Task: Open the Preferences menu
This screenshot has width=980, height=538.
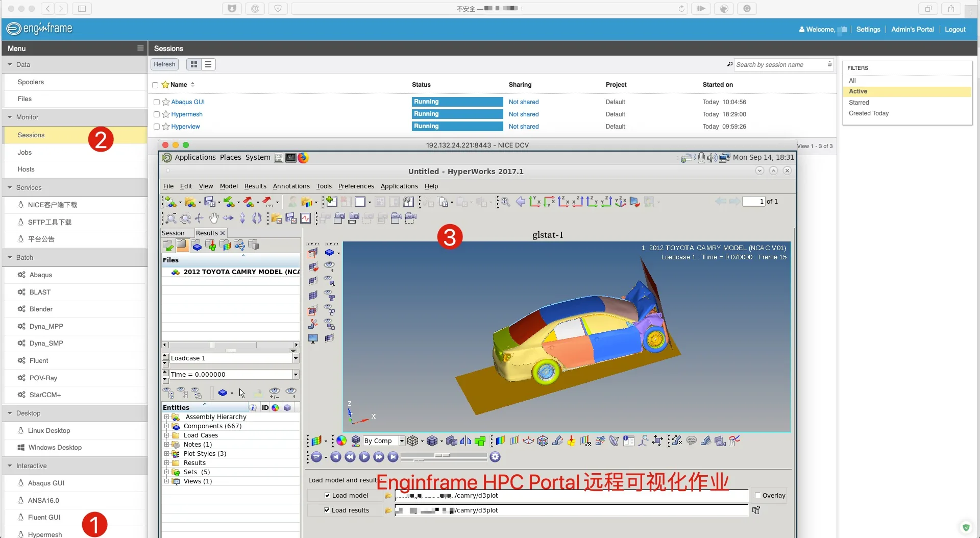Action: click(356, 186)
